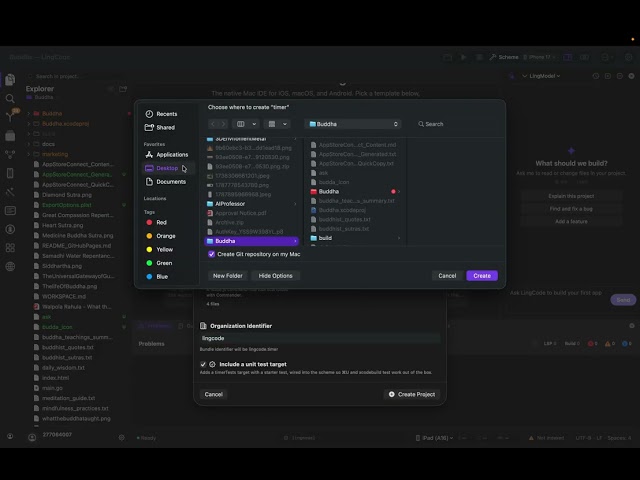Click the history clock icon in chat panel
The image size is (640, 480).
[x=596, y=76]
